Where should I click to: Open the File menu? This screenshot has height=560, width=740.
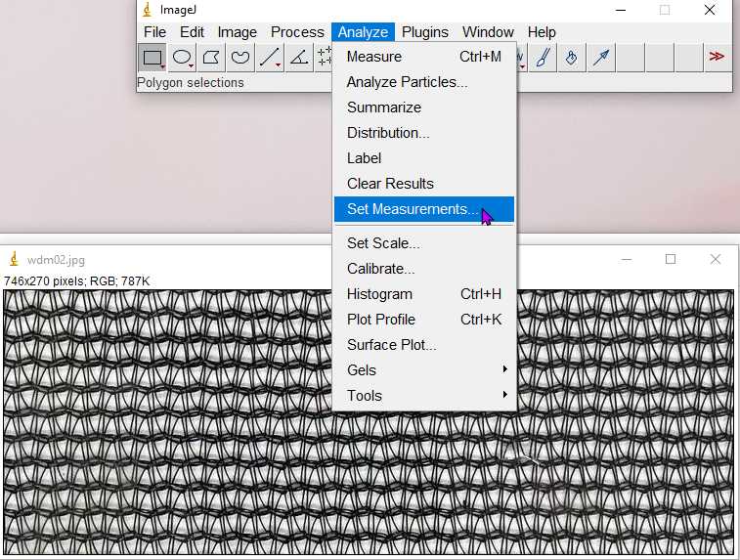(154, 32)
